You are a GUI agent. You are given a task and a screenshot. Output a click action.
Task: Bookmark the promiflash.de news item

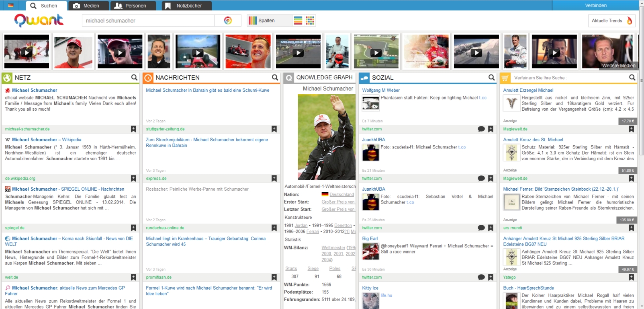pos(274,278)
